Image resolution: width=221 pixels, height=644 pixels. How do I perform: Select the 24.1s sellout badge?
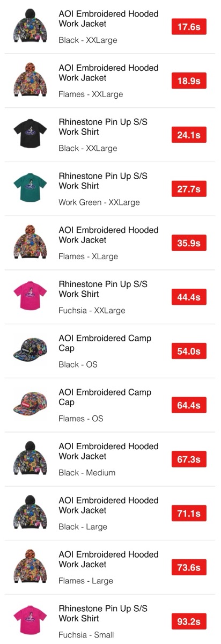click(189, 135)
